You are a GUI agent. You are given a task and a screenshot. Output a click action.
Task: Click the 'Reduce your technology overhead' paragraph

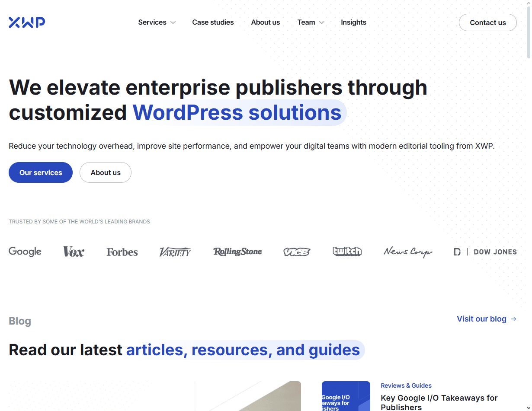pos(252,146)
